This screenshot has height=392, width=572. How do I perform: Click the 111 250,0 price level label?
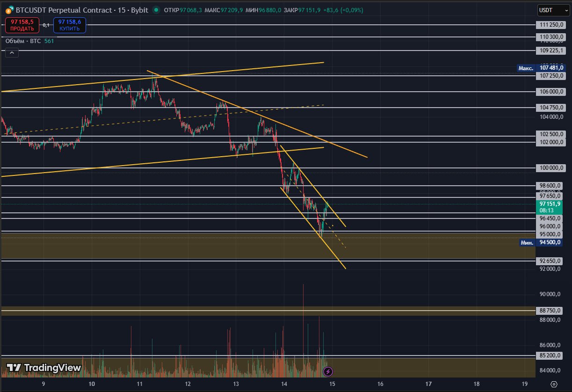[x=550, y=25]
